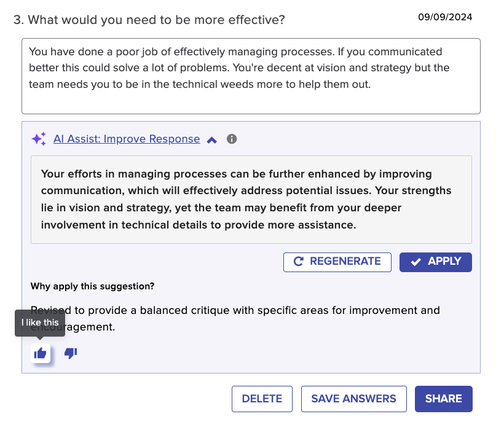This screenshot has height=430, width=504.
Task: Click the "I like this" tooltip
Action: tap(40, 322)
